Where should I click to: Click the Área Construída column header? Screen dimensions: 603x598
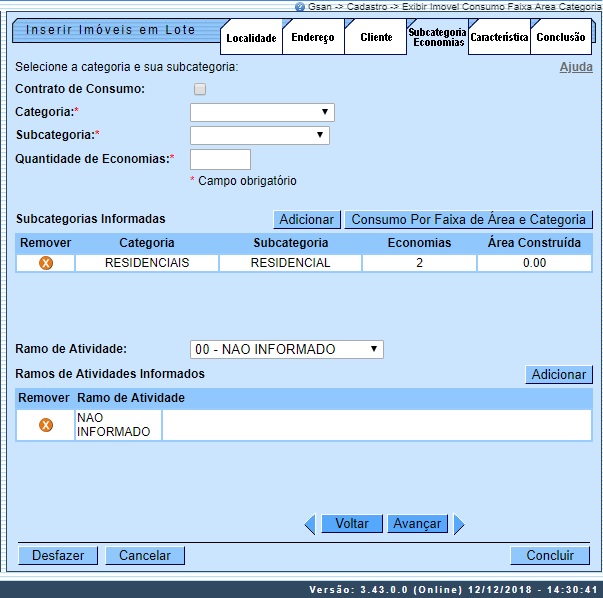[534, 243]
